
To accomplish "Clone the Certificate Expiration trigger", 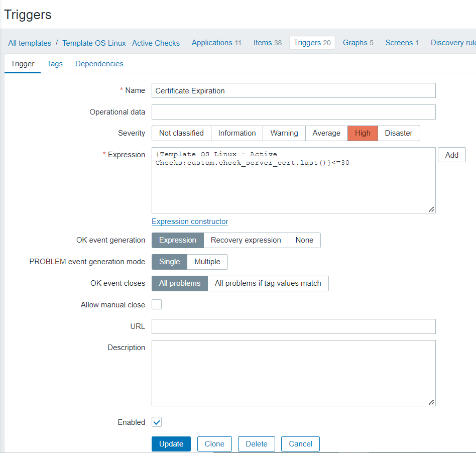I will point(214,444).
